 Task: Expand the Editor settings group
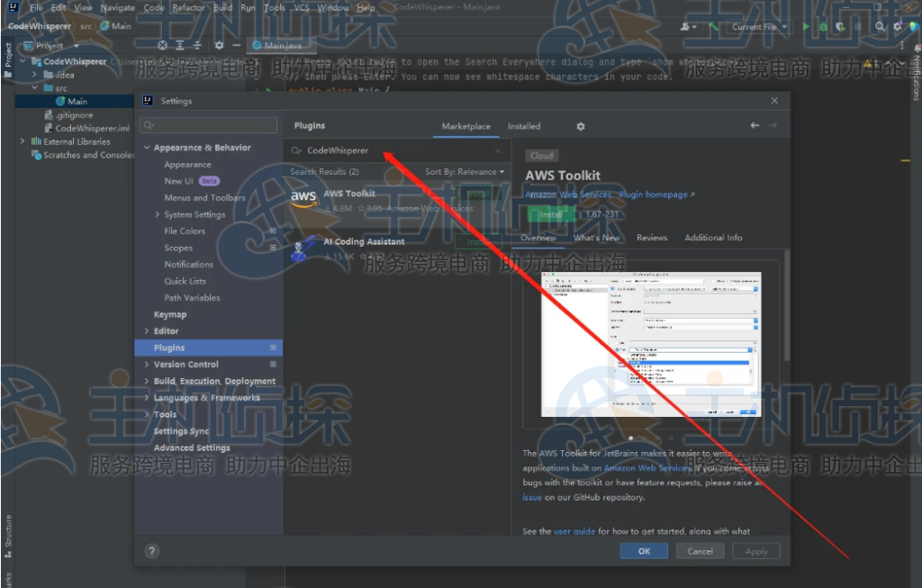click(147, 331)
